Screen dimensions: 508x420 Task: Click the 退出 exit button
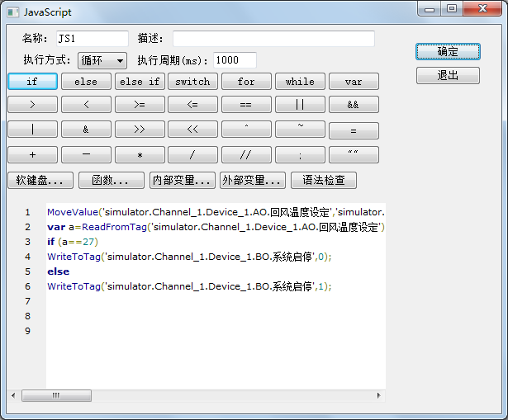[448, 75]
